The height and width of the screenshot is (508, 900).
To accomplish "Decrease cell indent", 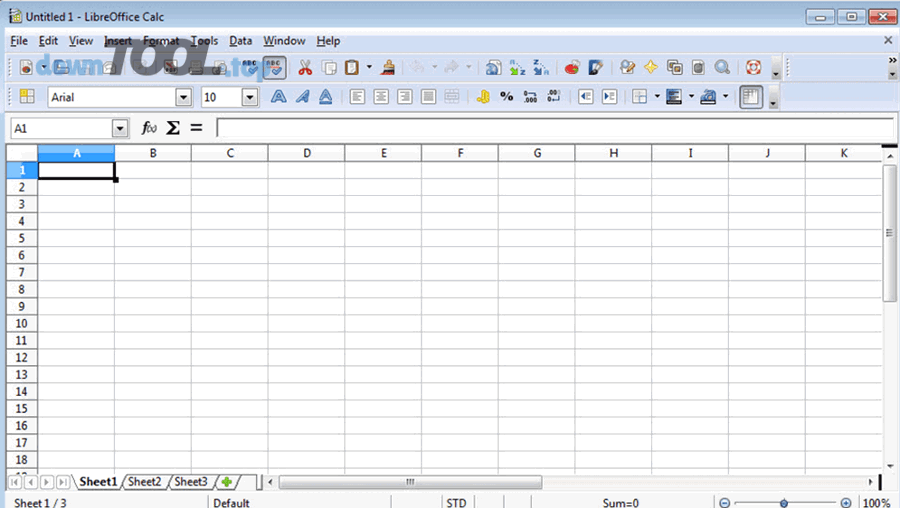I will 585,96.
